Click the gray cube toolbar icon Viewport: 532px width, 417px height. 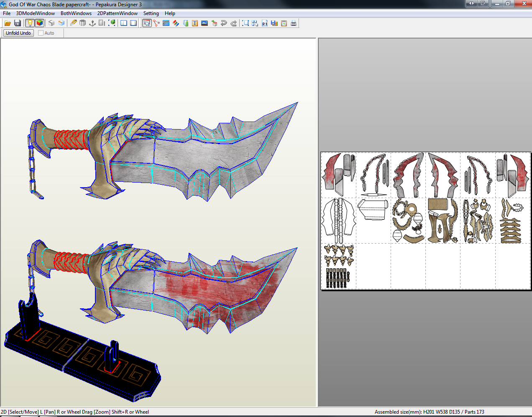tap(51, 23)
